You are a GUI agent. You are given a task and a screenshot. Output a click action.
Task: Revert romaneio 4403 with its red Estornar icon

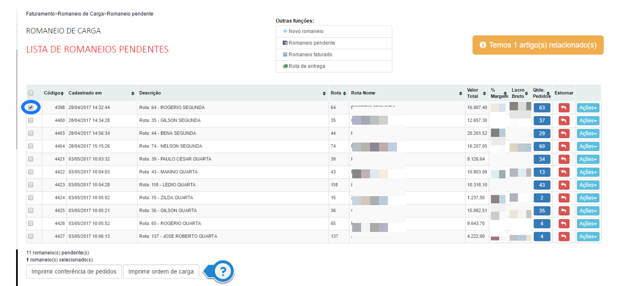coord(564,134)
